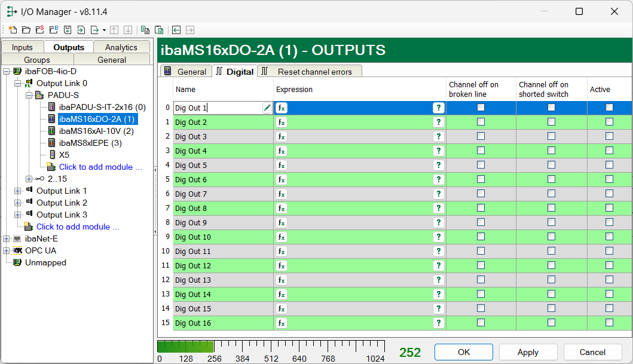Click the Unmapped node icon
The image size is (633, 364).
17,262
